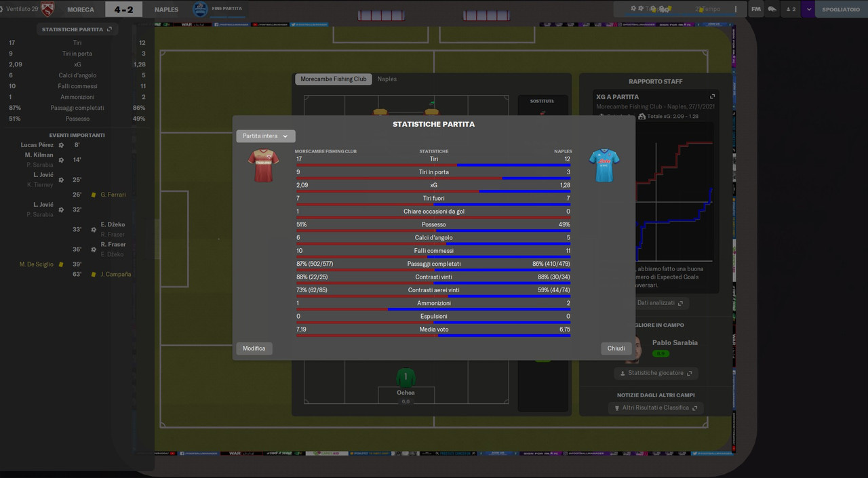Image resolution: width=868 pixels, height=478 pixels.
Task: Open Statistiche giocatore for Pablo Sarabia
Action: 656,374
